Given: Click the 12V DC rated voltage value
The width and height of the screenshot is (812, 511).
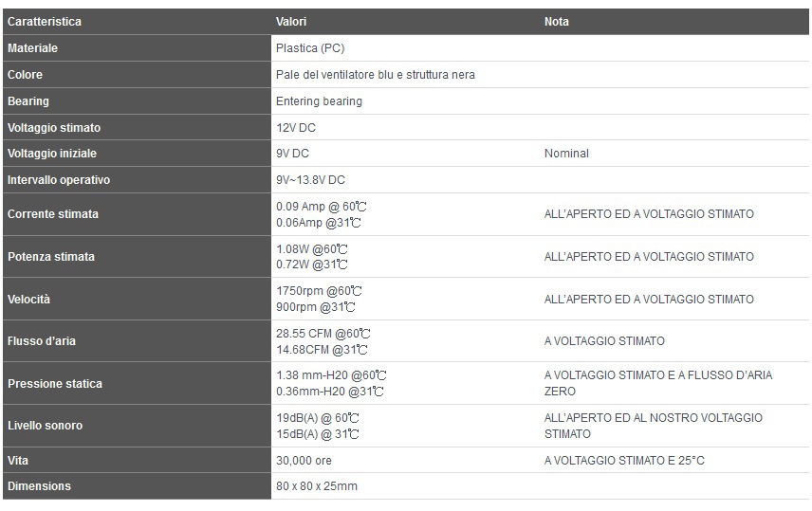Looking at the screenshot, I should tap(296, 128).
